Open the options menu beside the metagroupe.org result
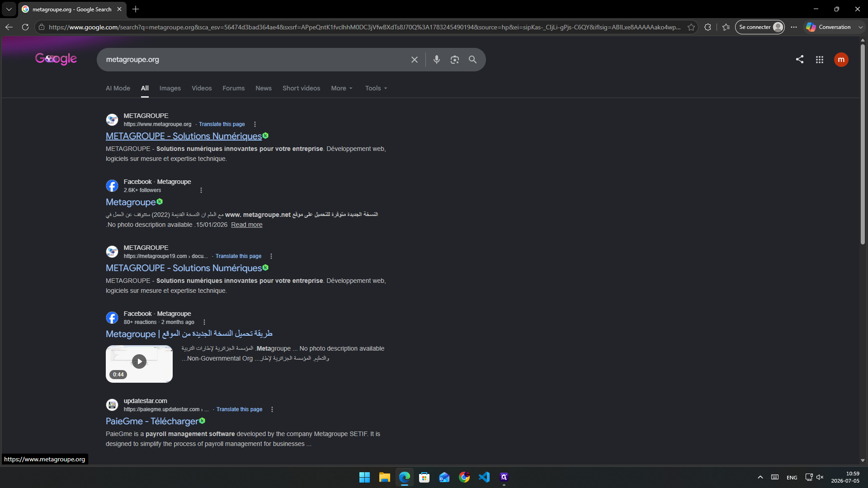868x488 pixels. tap(255, 124)
